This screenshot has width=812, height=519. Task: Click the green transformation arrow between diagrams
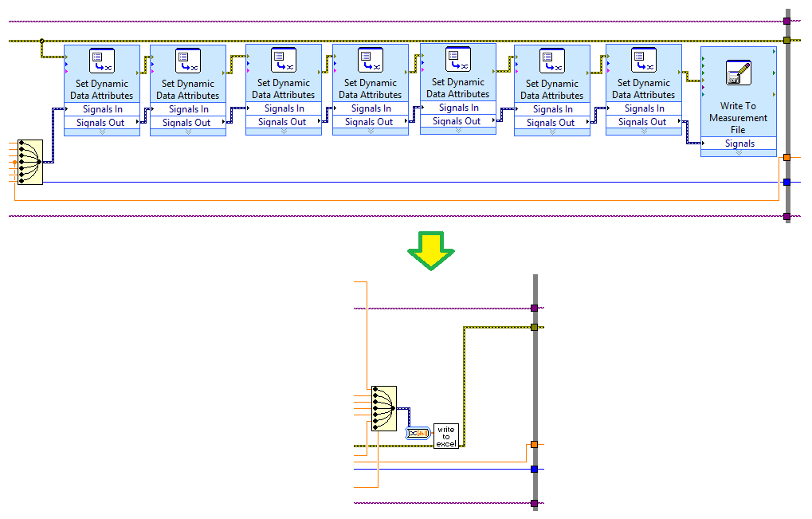pyautogui.click(x=432, y=252)
